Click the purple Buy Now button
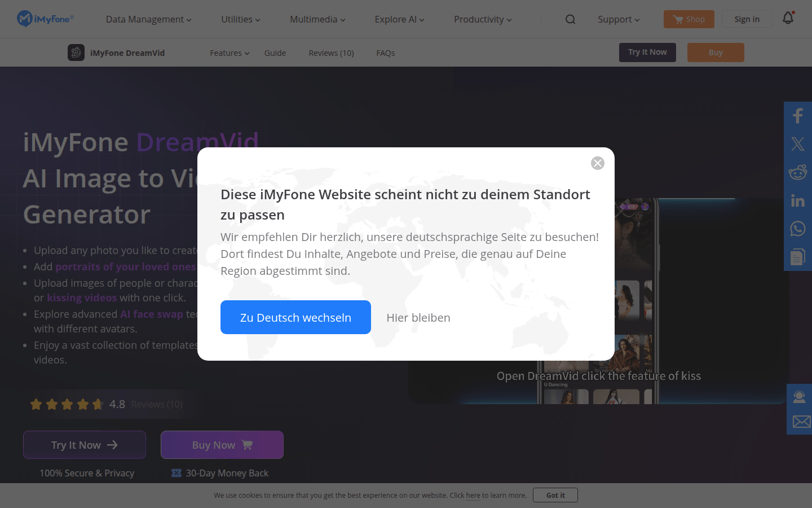 tap(222, 445)
